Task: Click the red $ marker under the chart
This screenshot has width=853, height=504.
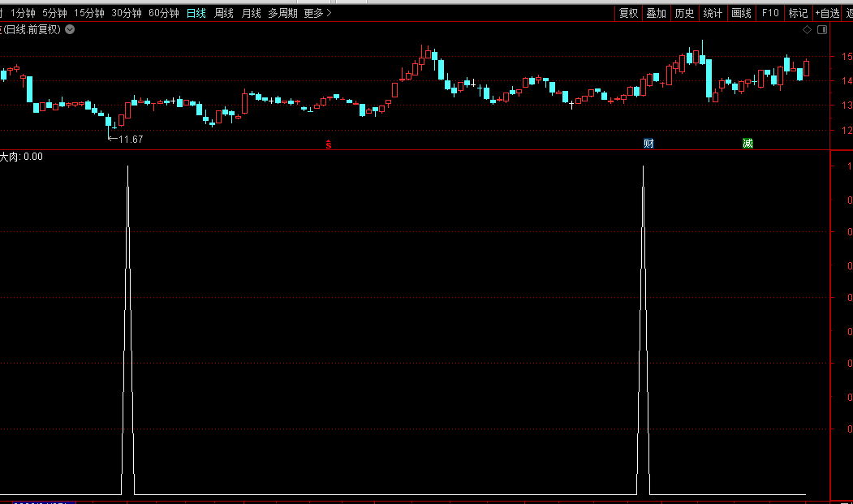Action: tap(329, 145)
